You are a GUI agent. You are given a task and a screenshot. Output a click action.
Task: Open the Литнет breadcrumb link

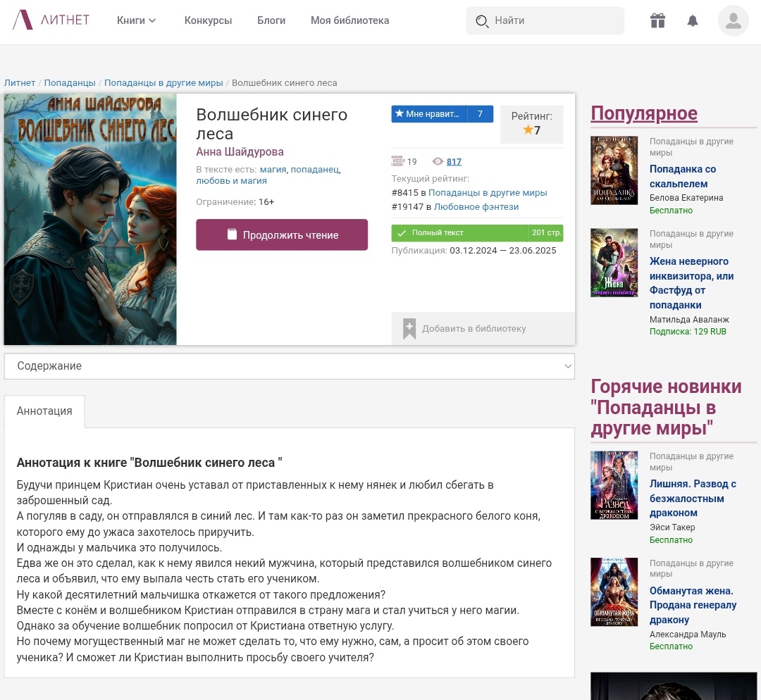(20, 83)
